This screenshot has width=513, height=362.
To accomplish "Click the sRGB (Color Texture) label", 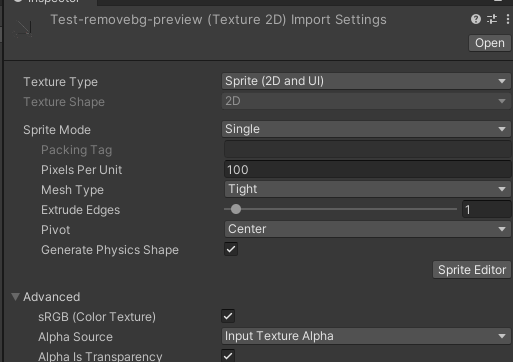I will point(97,317).
